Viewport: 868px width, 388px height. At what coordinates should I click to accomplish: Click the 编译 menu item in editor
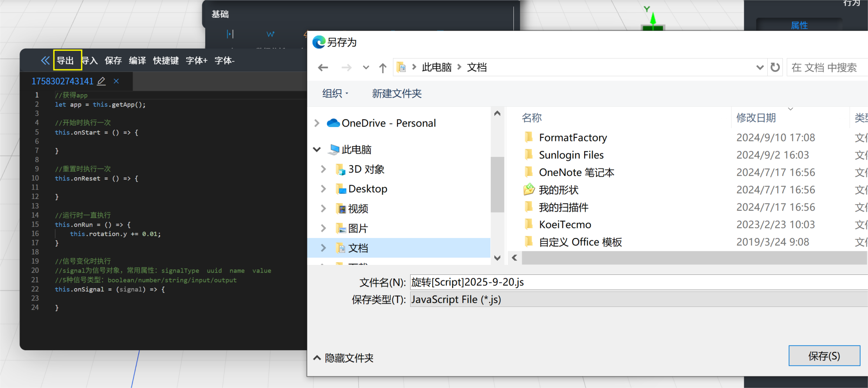click(137, 61)
